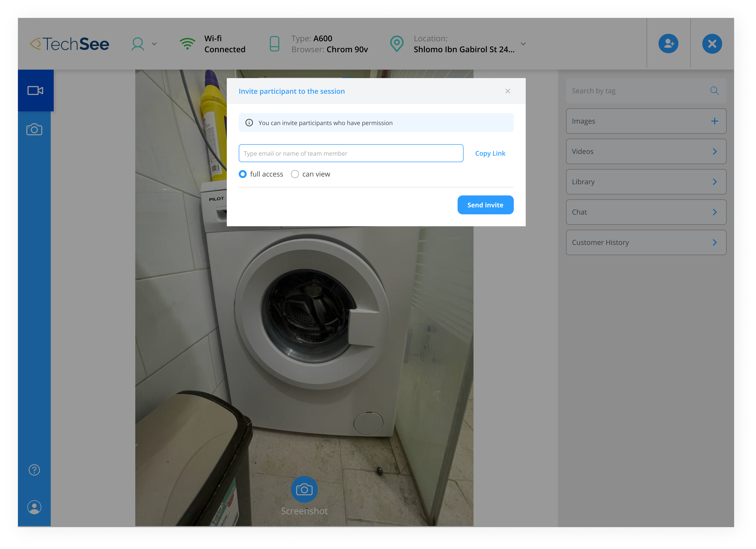The height and width of the screenshot is (549, 756).
Task: Click the search magnifier icon
Action: pyautogui.click(x=714, y=91)
